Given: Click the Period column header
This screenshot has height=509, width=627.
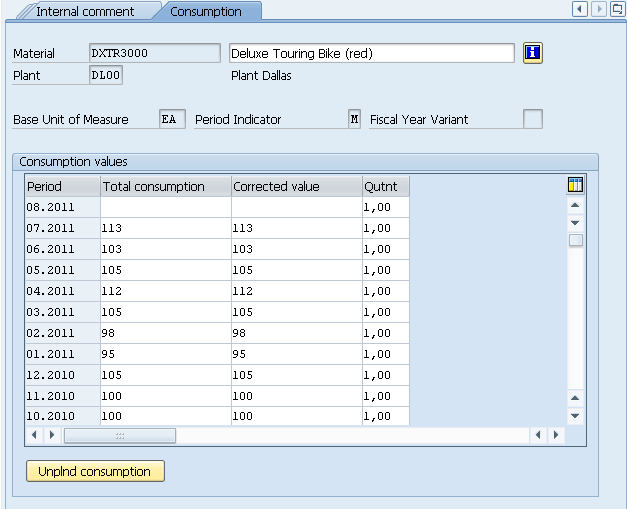Looking at the screenshot, I should [x=62, y=186].
